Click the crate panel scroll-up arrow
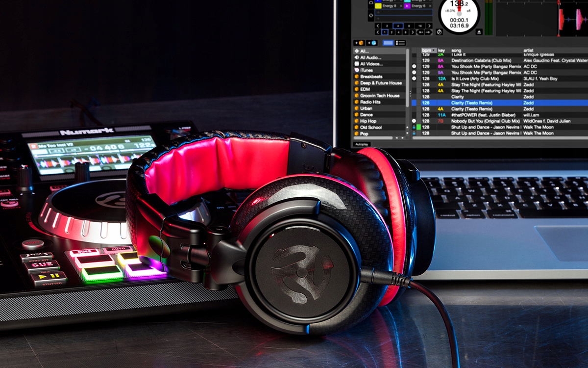Viewport: 588px width, 368px height. [x=407, y=127]
